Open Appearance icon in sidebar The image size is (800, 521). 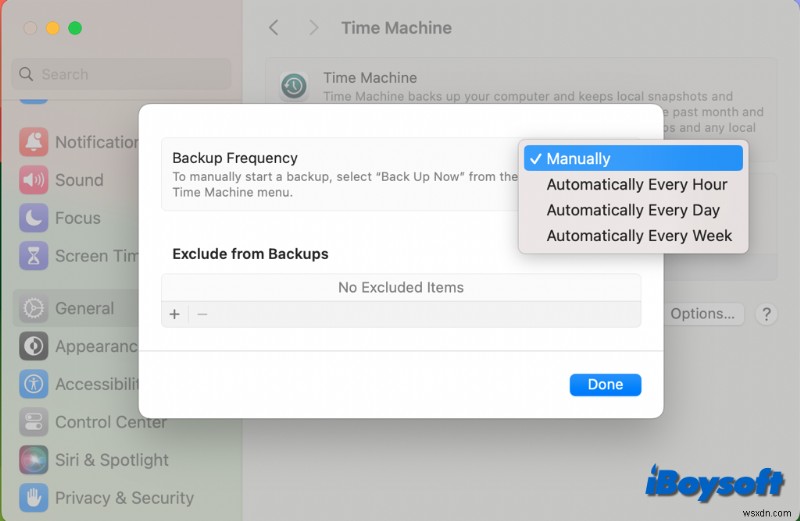tap(34, 346)
